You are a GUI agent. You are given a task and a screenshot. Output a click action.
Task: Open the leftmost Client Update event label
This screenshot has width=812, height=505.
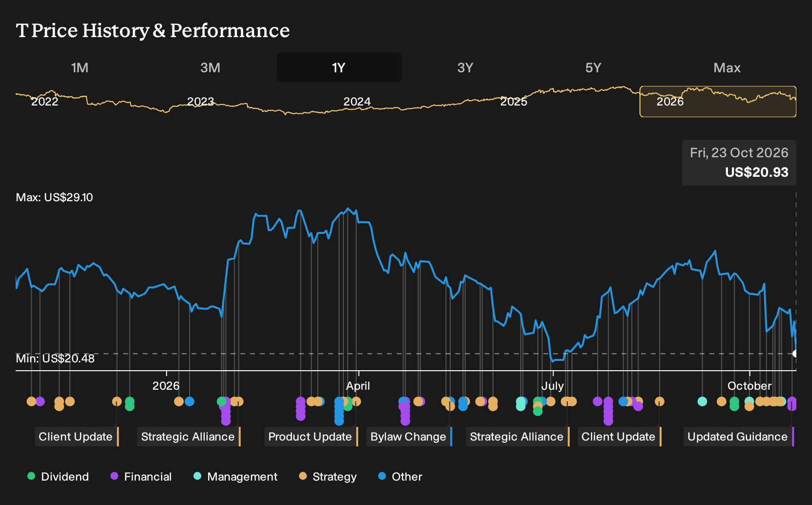77,437
